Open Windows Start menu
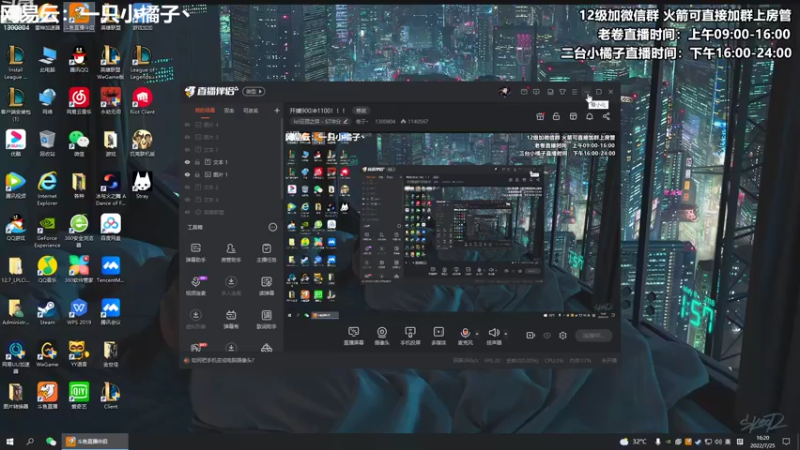This screenshot has height=450, width=800. click(10, 441)
